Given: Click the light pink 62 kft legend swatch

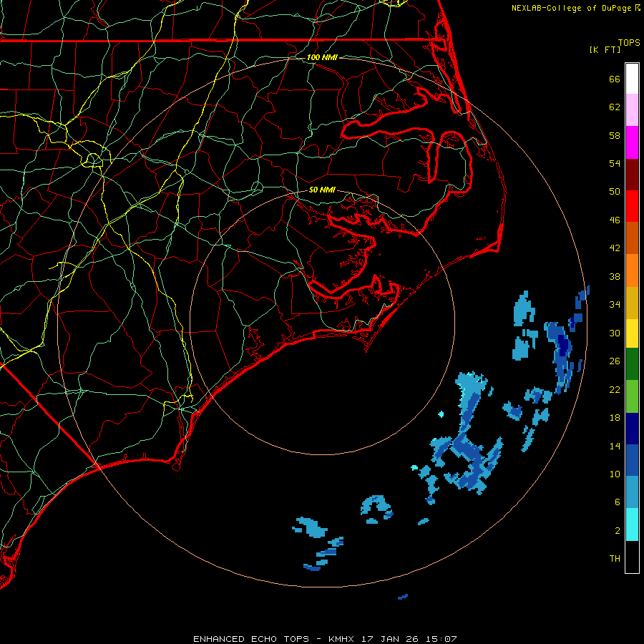Looking at the screenshot, I should coord(632,110).
